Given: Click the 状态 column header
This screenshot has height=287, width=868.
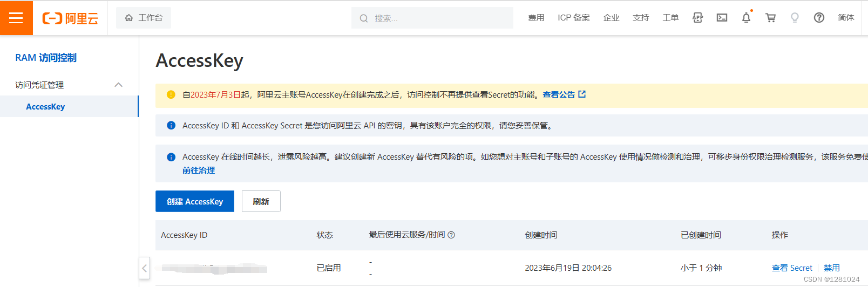Looking at the screenshot, I should click(325, 235).
